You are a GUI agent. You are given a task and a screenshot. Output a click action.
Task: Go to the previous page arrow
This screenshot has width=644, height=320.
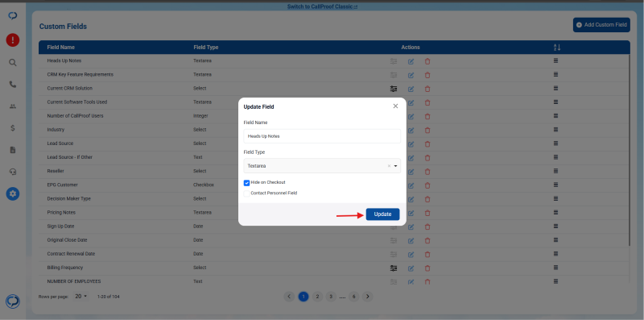(289, 296)
